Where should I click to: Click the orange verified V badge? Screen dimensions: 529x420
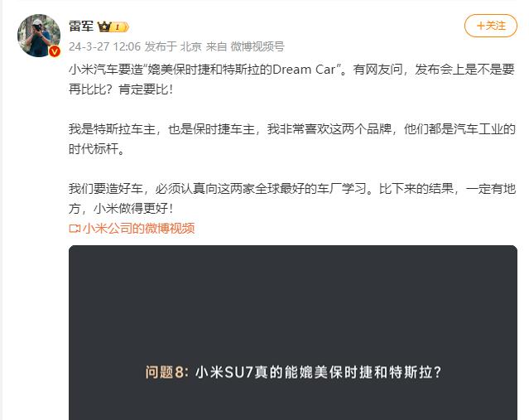pyautogui.click(x=55, y=51)
